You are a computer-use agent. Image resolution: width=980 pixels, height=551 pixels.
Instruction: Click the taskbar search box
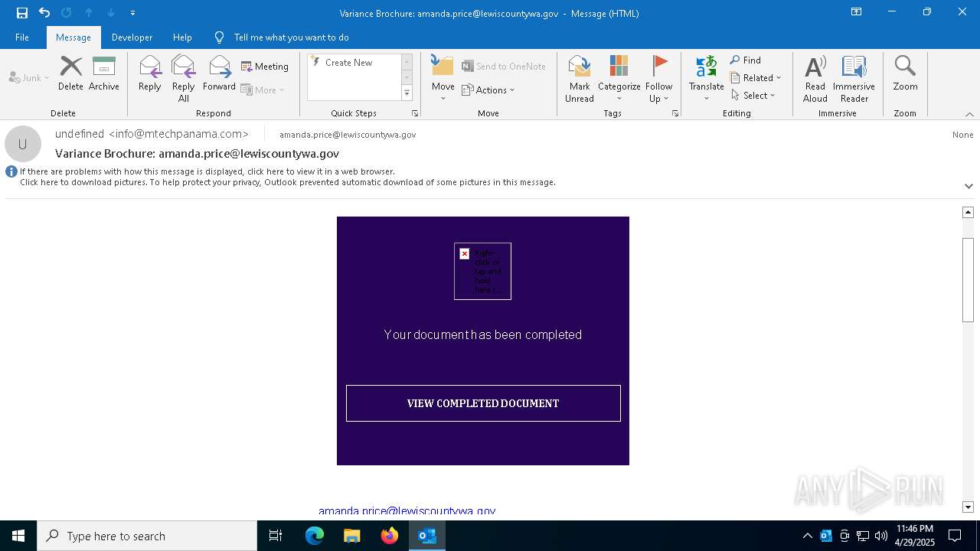[x=147, y=536]
